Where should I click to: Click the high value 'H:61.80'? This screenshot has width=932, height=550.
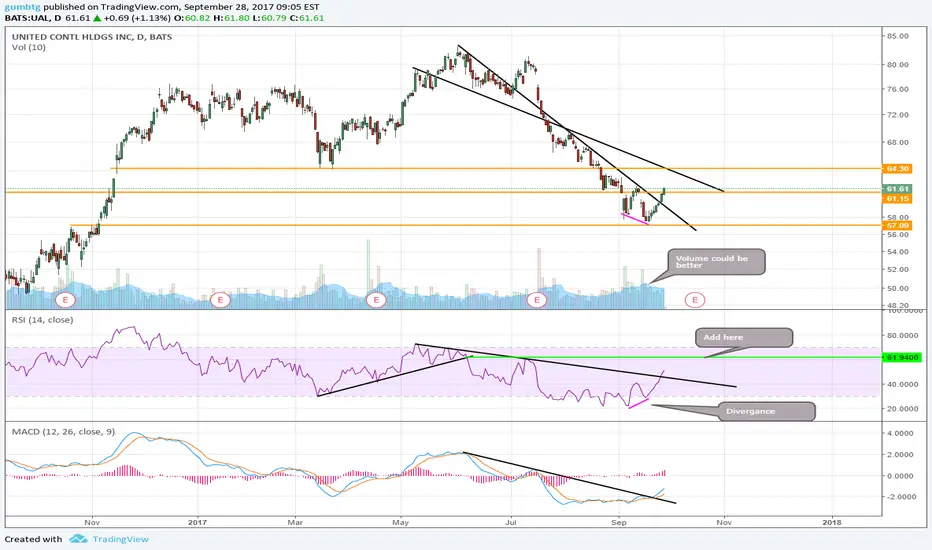point(230,18)
